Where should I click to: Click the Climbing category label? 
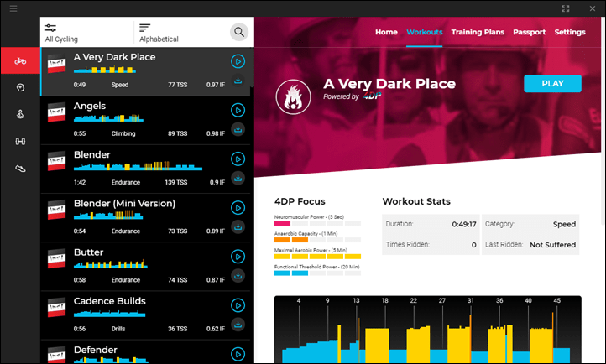[123, 133]
